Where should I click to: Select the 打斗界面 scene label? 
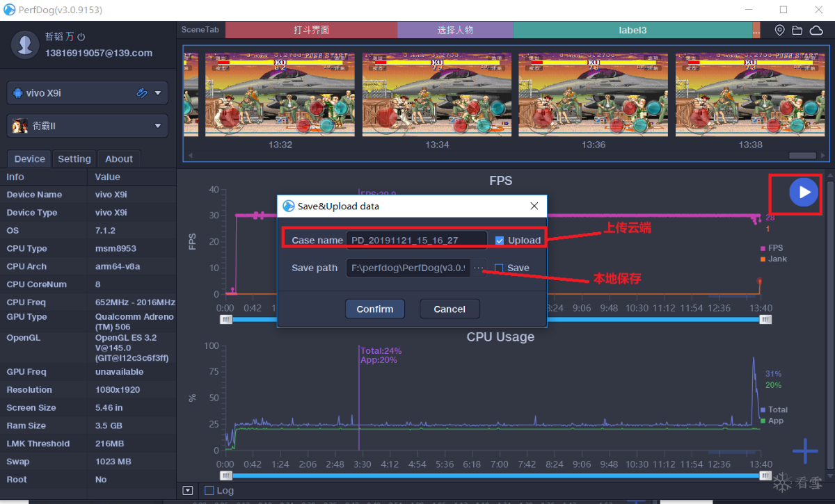pos(311,30)
